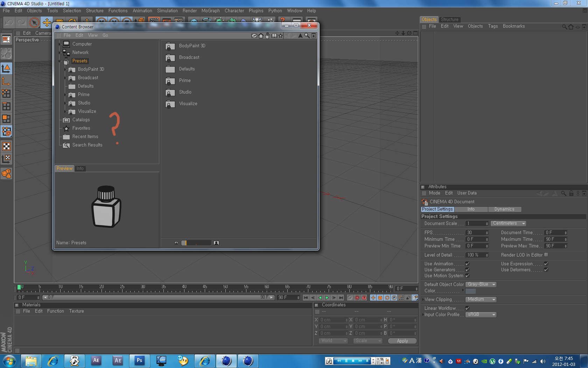
Task: Go up one level with the arrow icon
Action: (300, 35)
